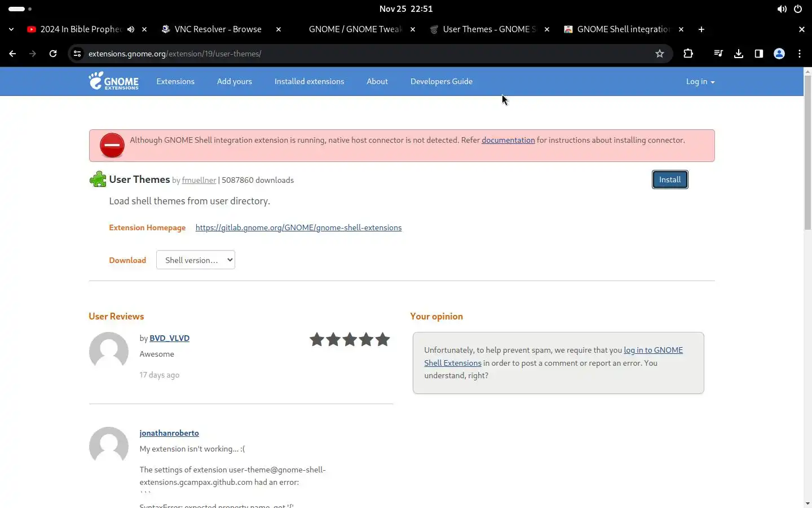Click the Activities indicator in top bar

20,9
